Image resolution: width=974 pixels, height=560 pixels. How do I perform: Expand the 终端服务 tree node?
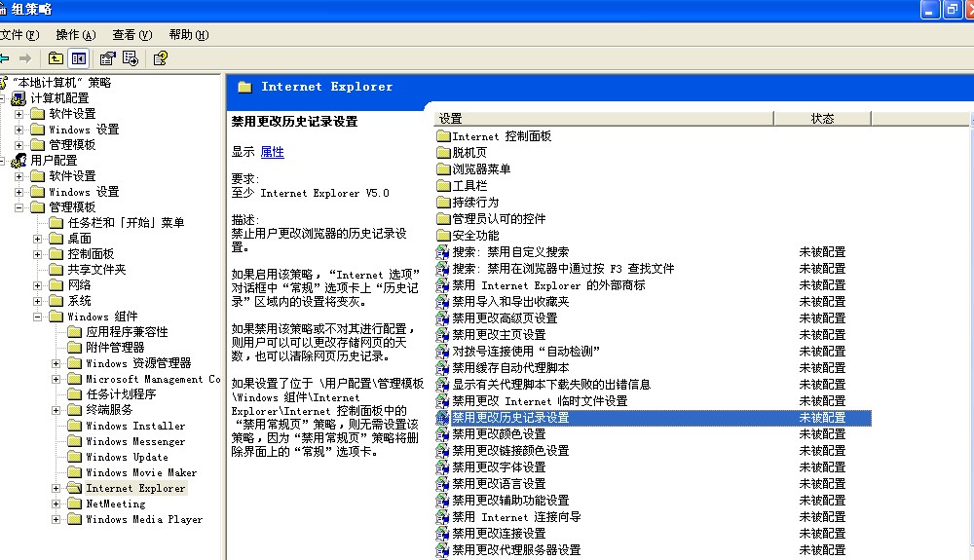click(56, 410)
